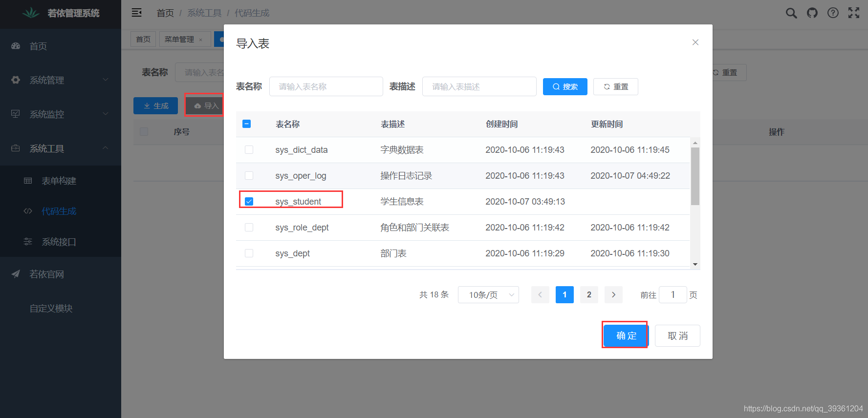
Task: Close the 菜单管理 tab via its x
Action: click(x=200, y=40)
